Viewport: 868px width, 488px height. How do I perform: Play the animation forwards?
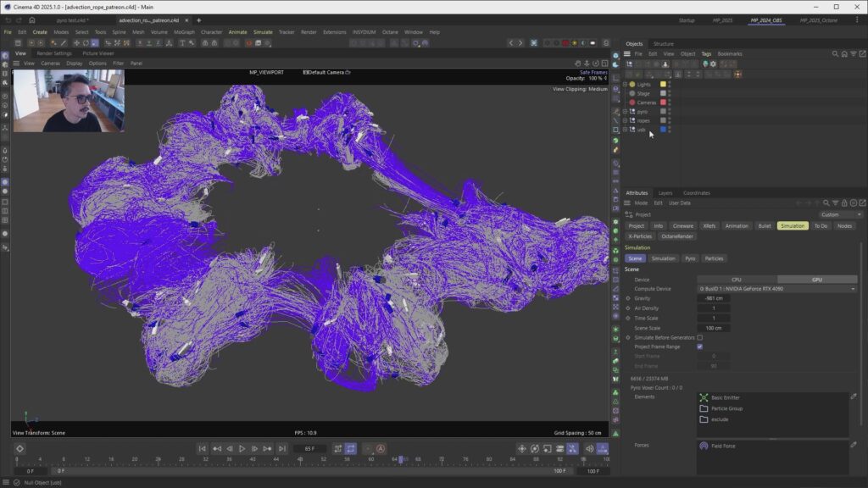(242, 449)
